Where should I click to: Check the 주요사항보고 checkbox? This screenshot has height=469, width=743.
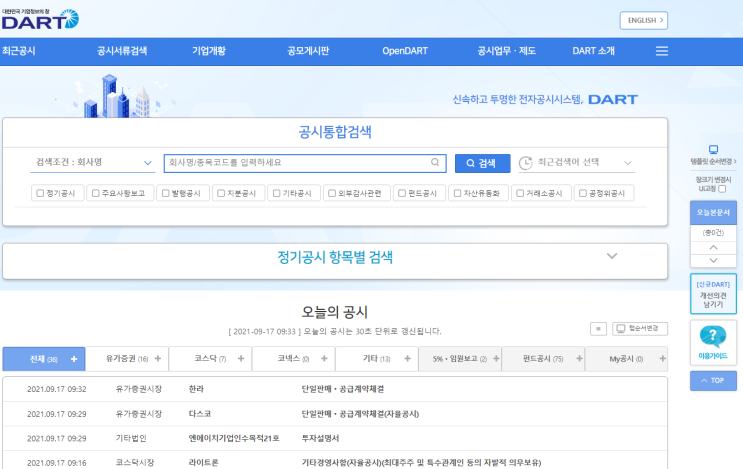(x=96, y=193)
